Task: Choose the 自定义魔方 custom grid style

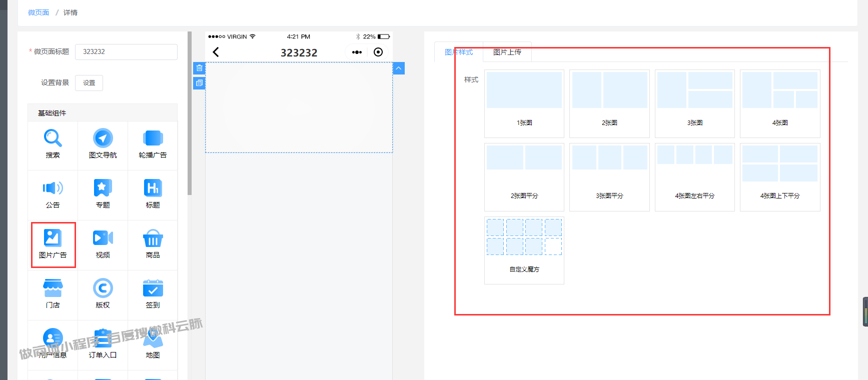Action: point(524,250)
